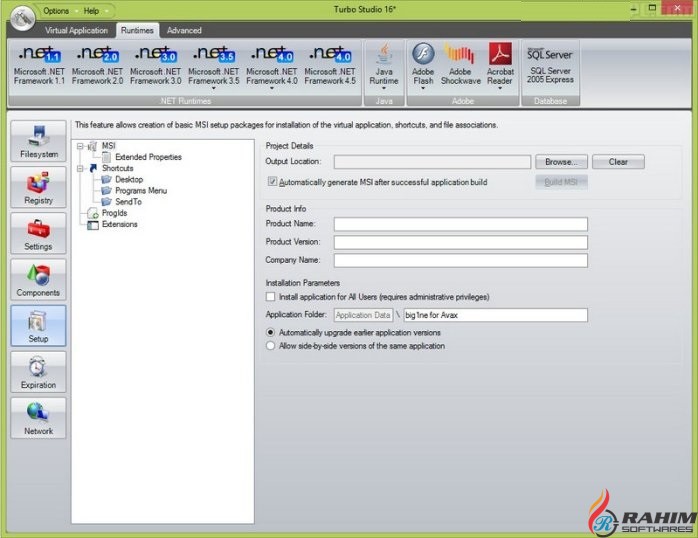Select the Adobe Flash runtime icon
Screen dimensions: 698x538
(423, 54)
